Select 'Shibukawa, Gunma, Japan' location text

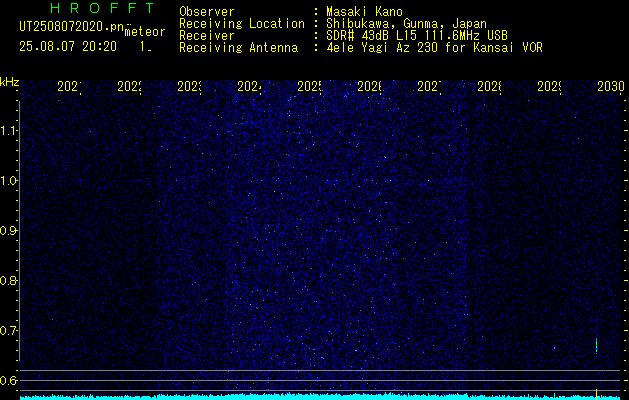pyautogui.click(x=406, y=24)
